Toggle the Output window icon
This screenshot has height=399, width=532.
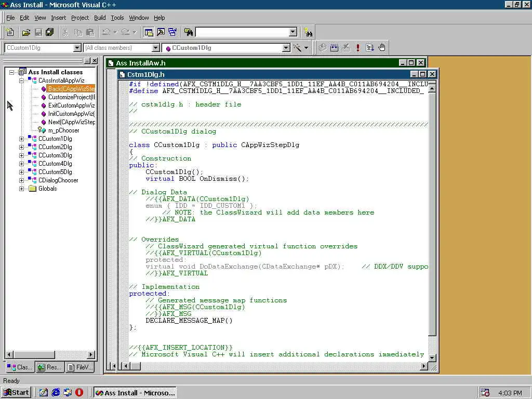[x=161, y=32]
